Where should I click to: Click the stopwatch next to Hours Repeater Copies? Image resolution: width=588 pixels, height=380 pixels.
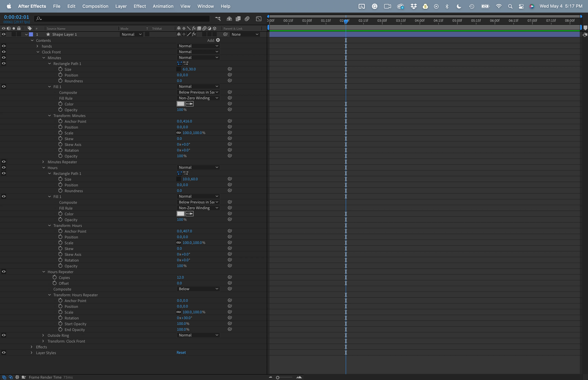coord(55,277)
